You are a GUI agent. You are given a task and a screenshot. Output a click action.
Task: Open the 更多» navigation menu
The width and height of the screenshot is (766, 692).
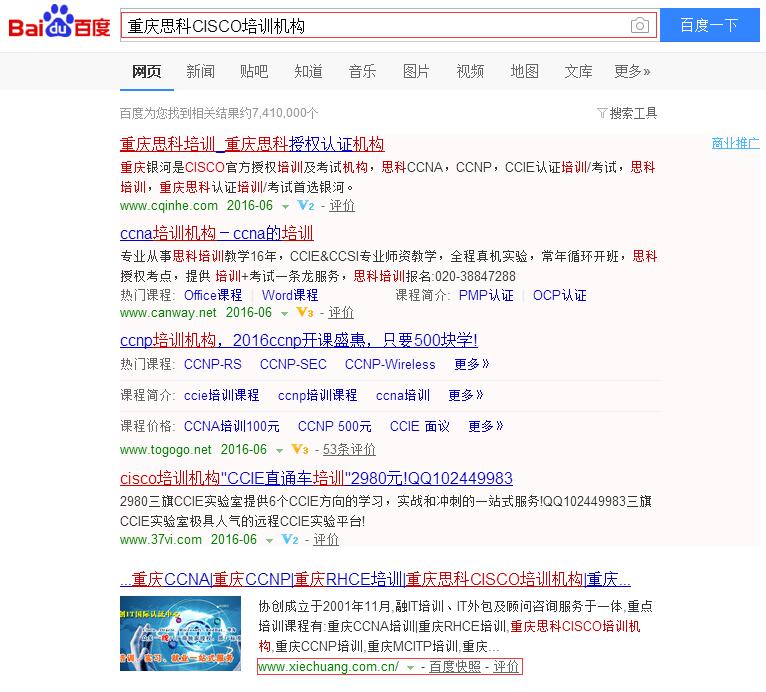[632, 71]
